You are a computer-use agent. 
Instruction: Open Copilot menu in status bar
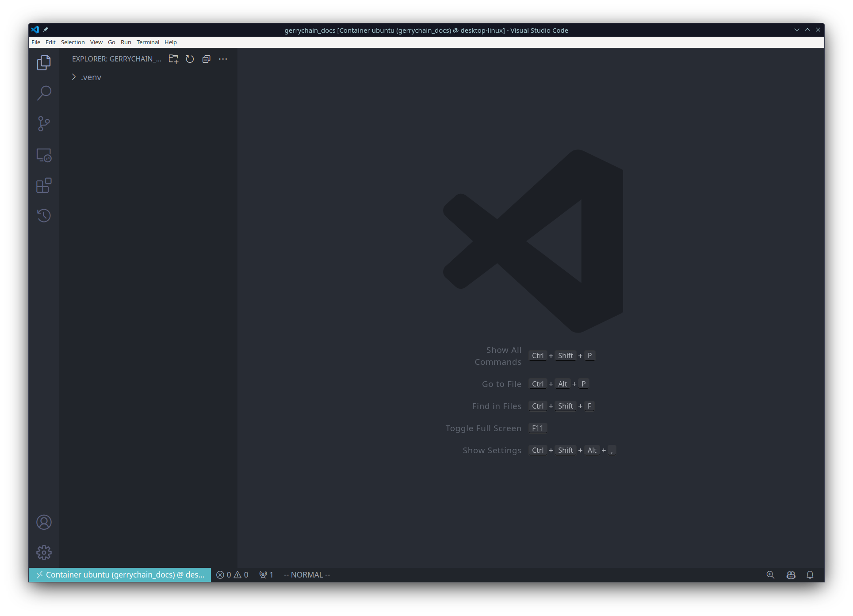[791, 574]
